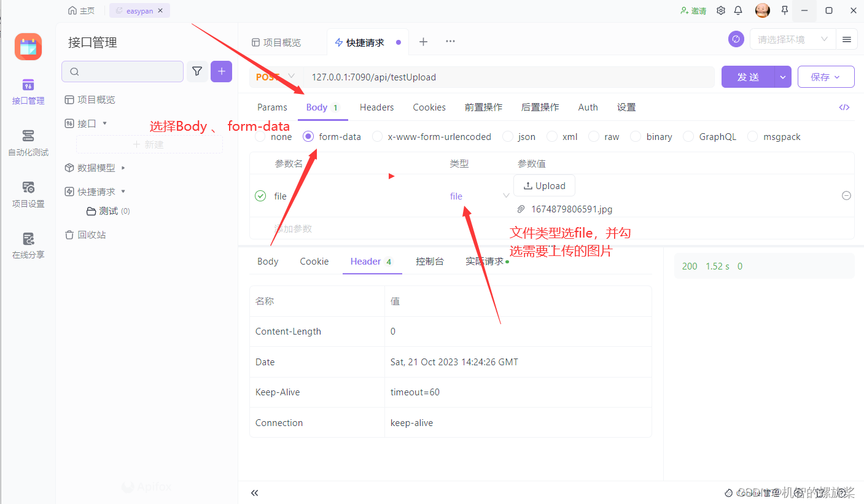
Task: Open the settings gear icon
Action: 720,10
